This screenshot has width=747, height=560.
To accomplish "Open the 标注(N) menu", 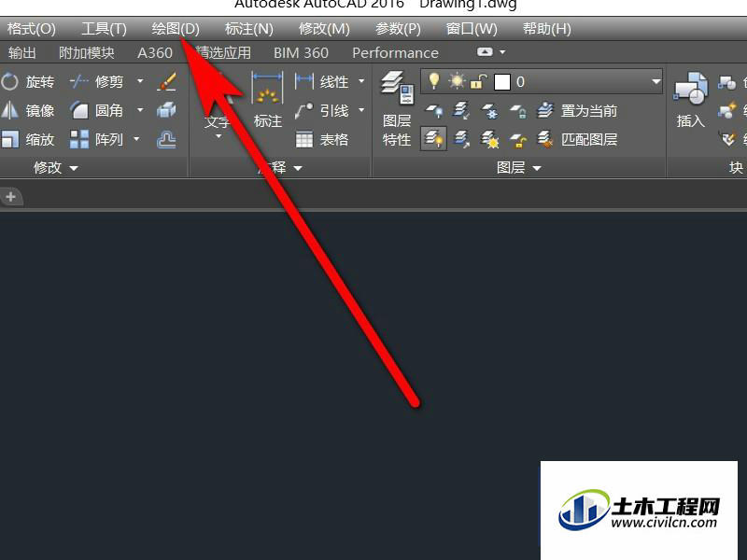I will click(x=249, y=29).
